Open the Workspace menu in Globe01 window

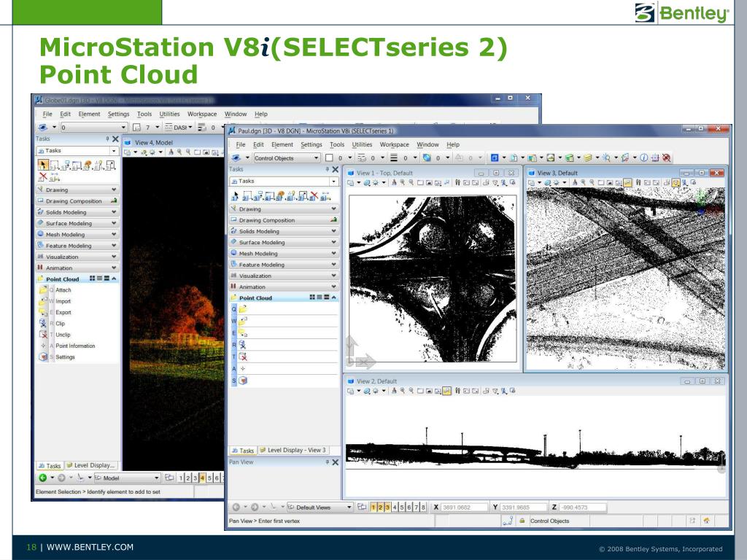click(x=202, y=114)
